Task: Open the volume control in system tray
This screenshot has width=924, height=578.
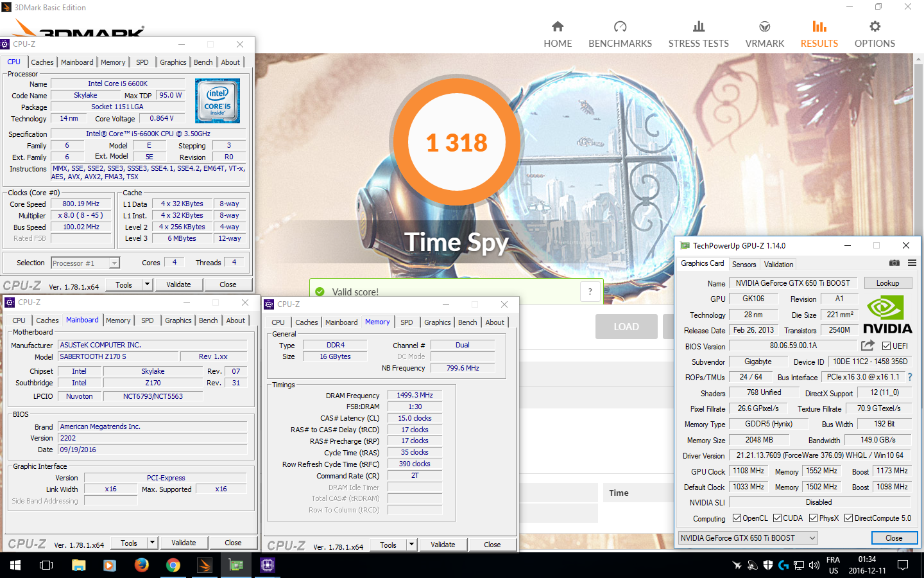Action: 814,565
